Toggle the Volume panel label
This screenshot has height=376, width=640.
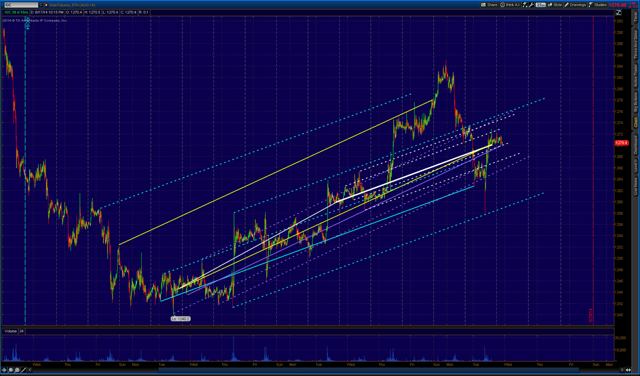click(11, 331)
